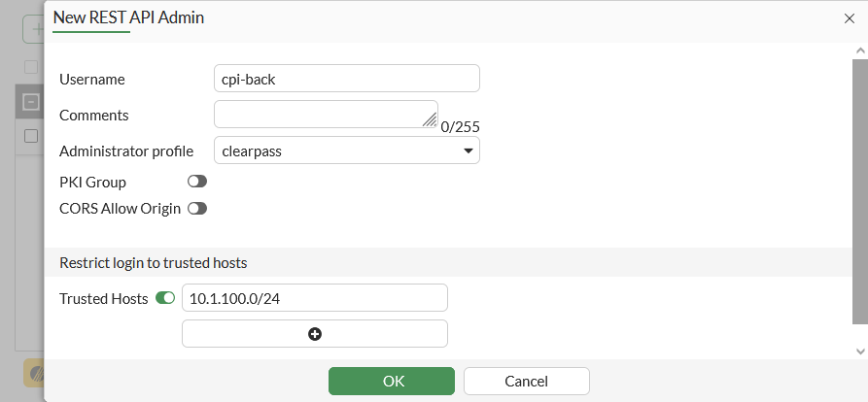Click the Comments box resize handle
Screen dimensions: 868x402
(430, 119)
